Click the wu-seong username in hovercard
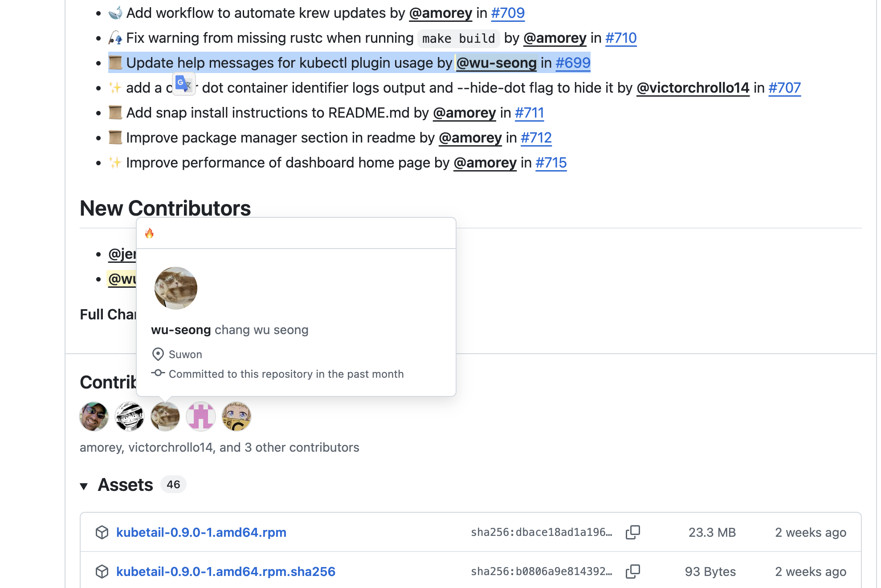The height and width of the screenshot is (588, 881). pos(181,330)
